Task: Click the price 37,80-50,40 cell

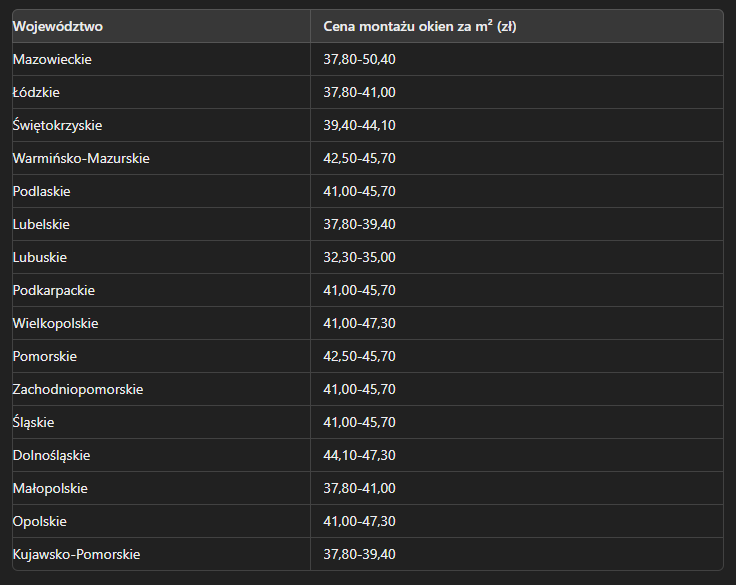Action: coord(360,59)
